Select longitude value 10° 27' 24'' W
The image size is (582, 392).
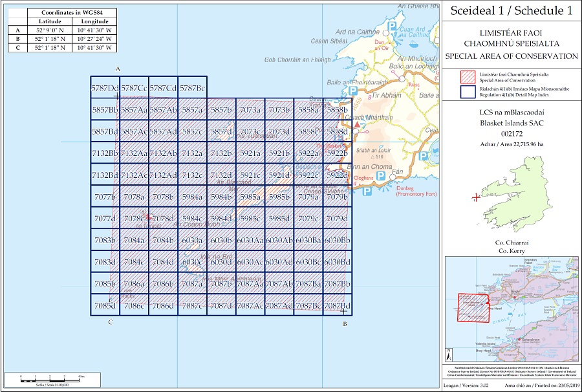tap(94, 39)
